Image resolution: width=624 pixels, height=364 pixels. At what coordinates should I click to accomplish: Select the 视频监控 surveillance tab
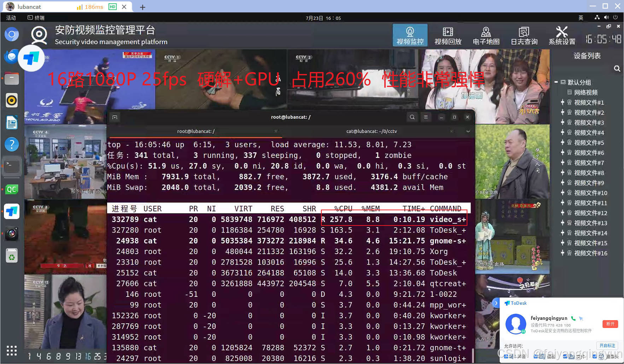(x=410, y=35)
